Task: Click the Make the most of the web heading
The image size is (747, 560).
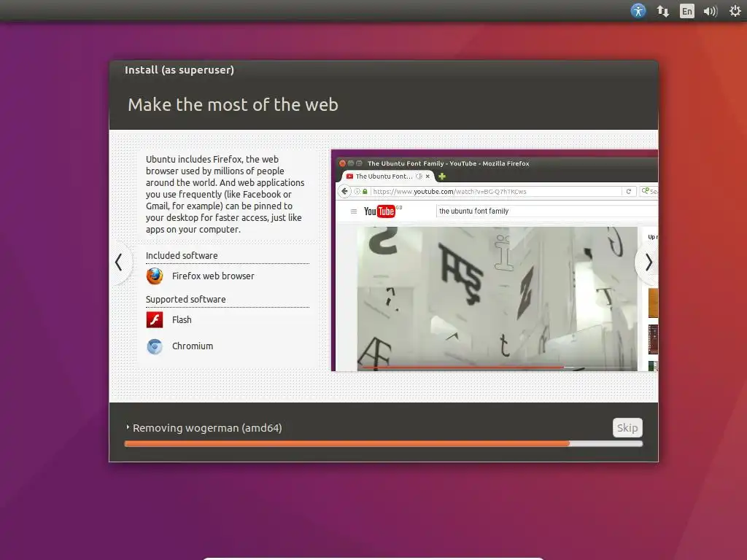Action: tap(233, 105)
